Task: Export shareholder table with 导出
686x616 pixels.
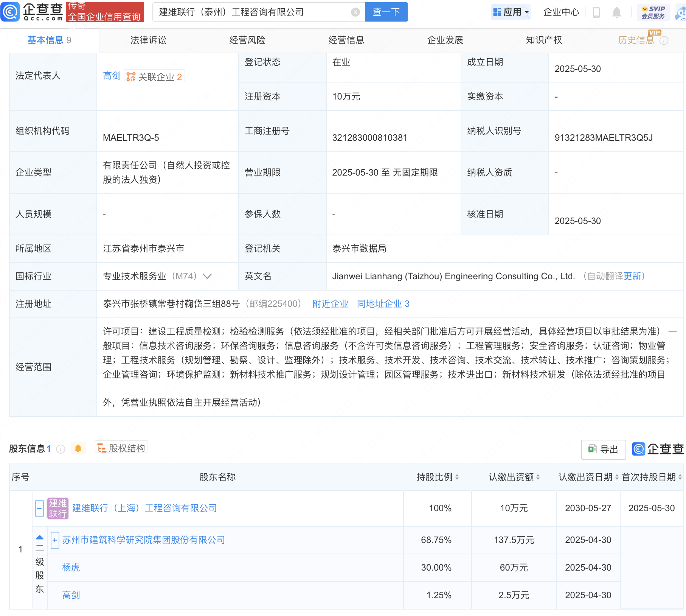Action: 603,449
